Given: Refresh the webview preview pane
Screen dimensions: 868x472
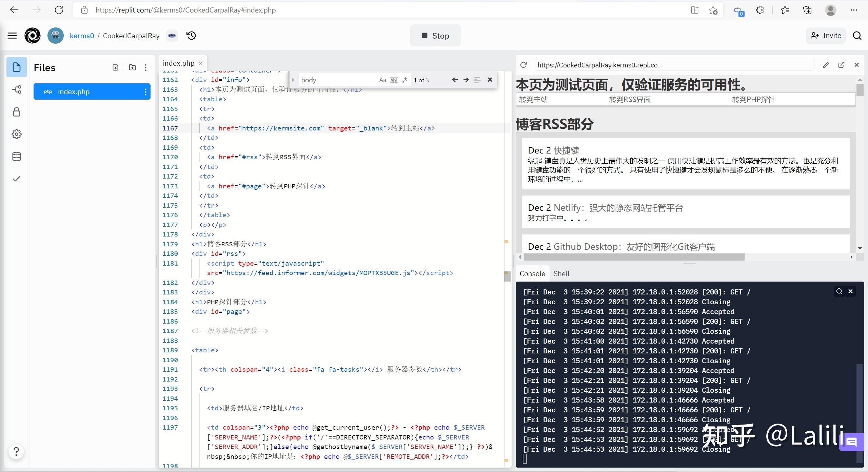Looking at the screenshot, I should pyautogui.click(x=524, y=65).
